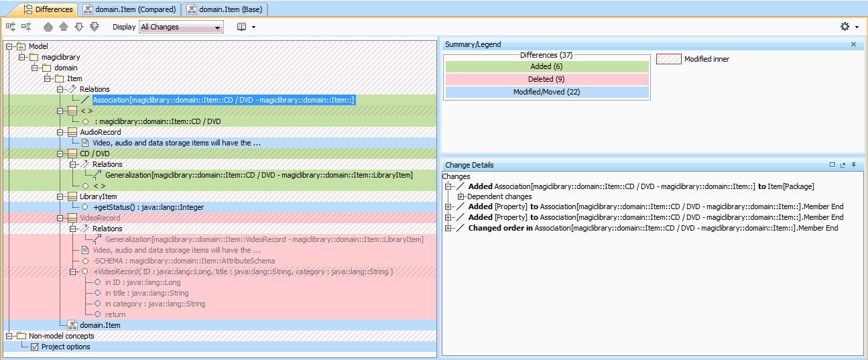Screen dimensions: 868x360
Task: Select the +getStatus() operation row
Action: (x=148, y=207)
